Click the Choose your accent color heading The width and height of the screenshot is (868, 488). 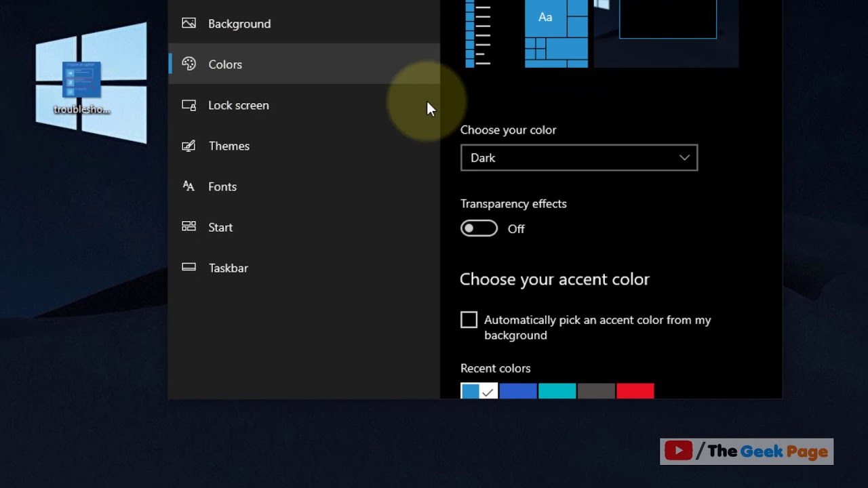[555, 279]
